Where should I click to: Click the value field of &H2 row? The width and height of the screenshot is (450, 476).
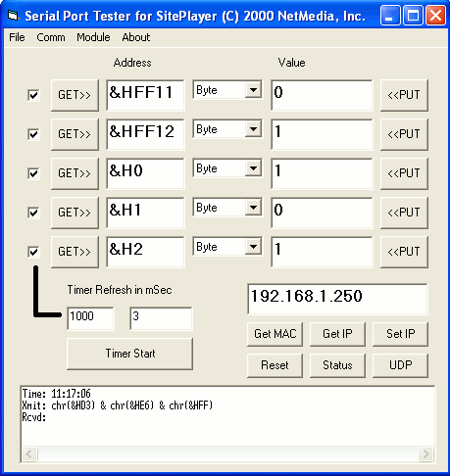point(322,252)
